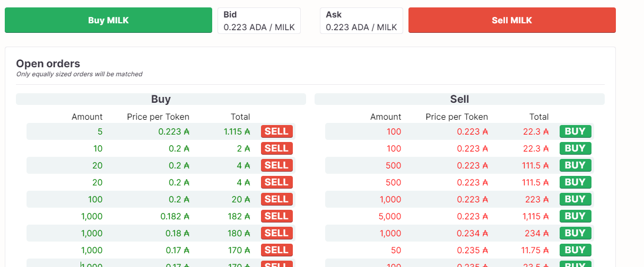The image size is (644, 267).
Task: Click BUY on the first 100 MILK sell order
Action: coord(575,131)
